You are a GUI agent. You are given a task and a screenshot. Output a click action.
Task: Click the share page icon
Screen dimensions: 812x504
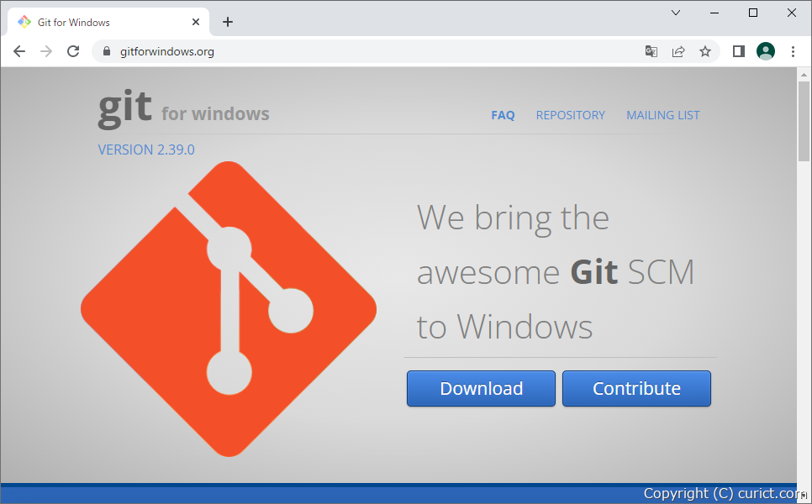coord(678,51)
